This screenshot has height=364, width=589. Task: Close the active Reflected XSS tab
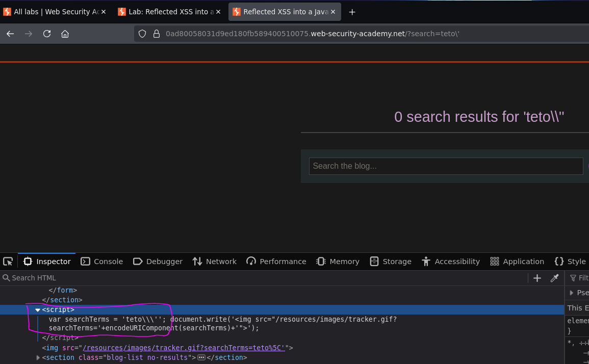[333, 12]
